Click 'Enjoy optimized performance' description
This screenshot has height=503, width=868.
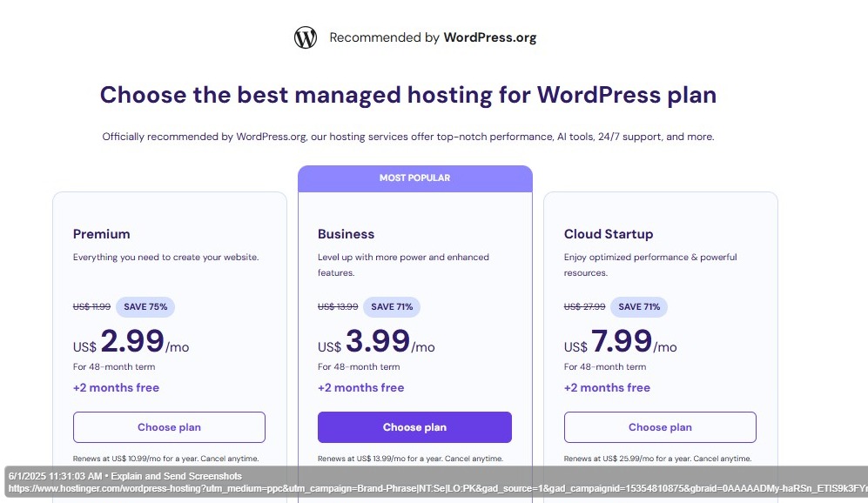650,265
